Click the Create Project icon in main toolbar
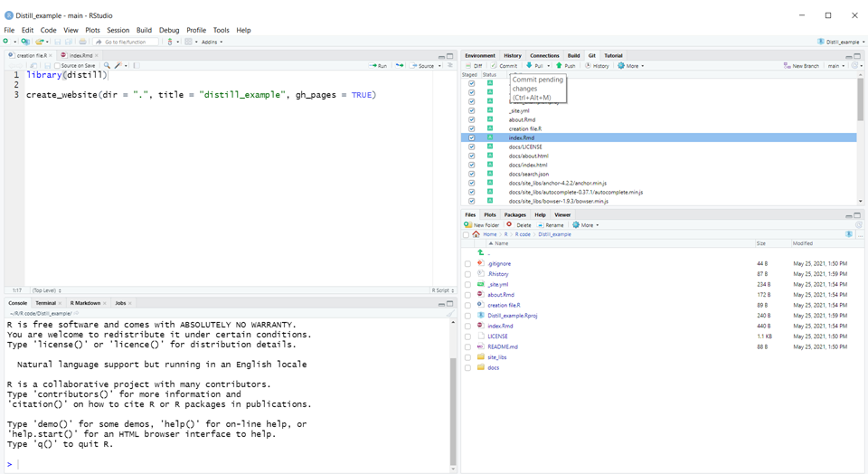The image size is (868, 474). (x=25, y=42)
